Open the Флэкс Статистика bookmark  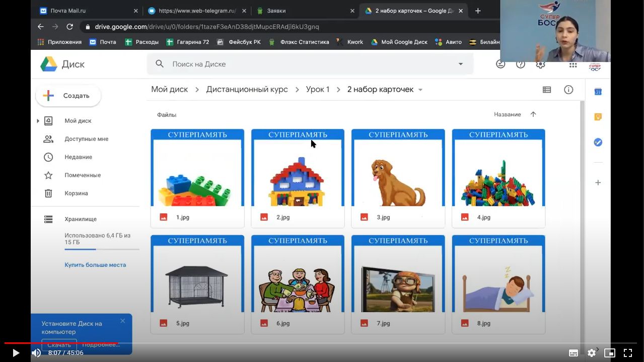[x=299, y=42]
